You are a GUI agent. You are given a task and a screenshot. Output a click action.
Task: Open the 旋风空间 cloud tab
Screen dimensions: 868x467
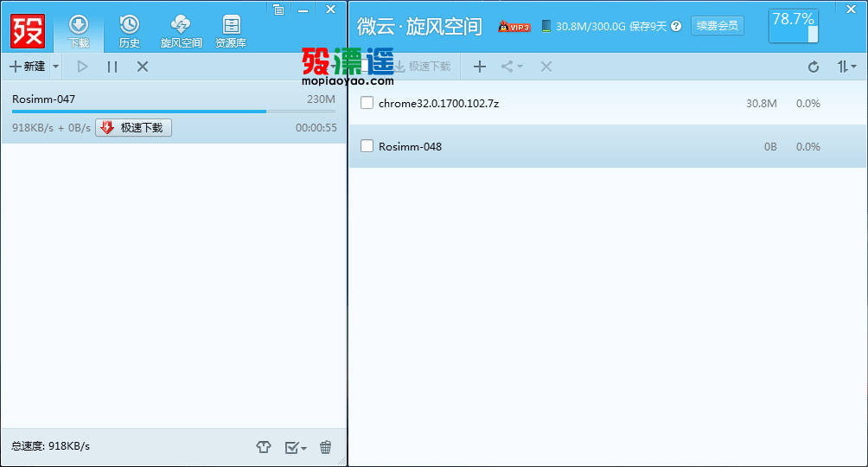[x=181, y=31]
